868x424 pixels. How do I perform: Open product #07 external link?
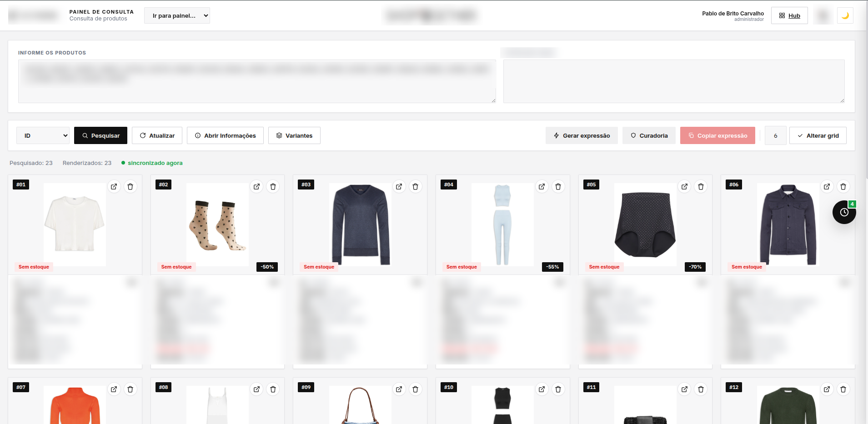click(x=114, y=389)
